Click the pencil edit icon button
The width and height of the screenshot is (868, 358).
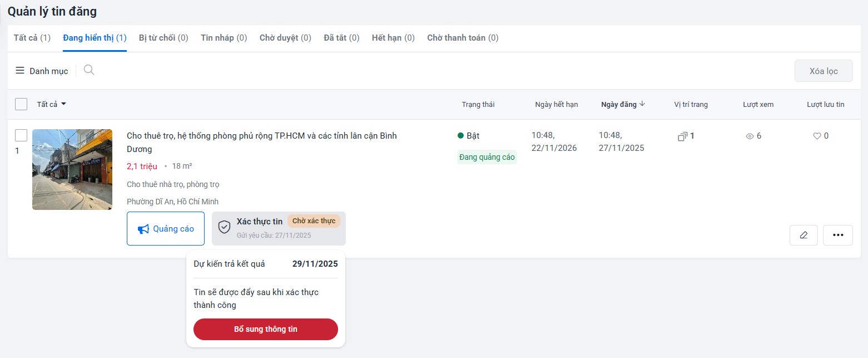click(x=803, y=235)
